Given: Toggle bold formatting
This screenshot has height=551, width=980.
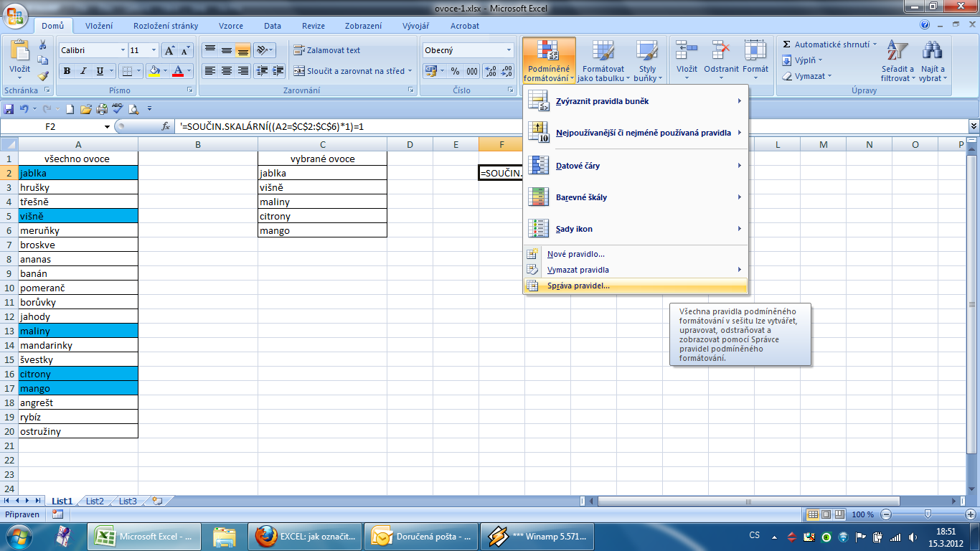Looking at the screenshot, I should 67,71.
